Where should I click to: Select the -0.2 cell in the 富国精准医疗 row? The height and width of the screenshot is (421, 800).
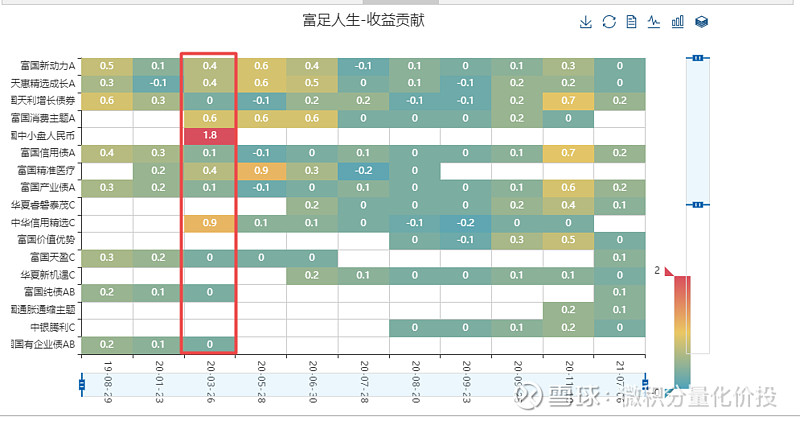[363, 170]
